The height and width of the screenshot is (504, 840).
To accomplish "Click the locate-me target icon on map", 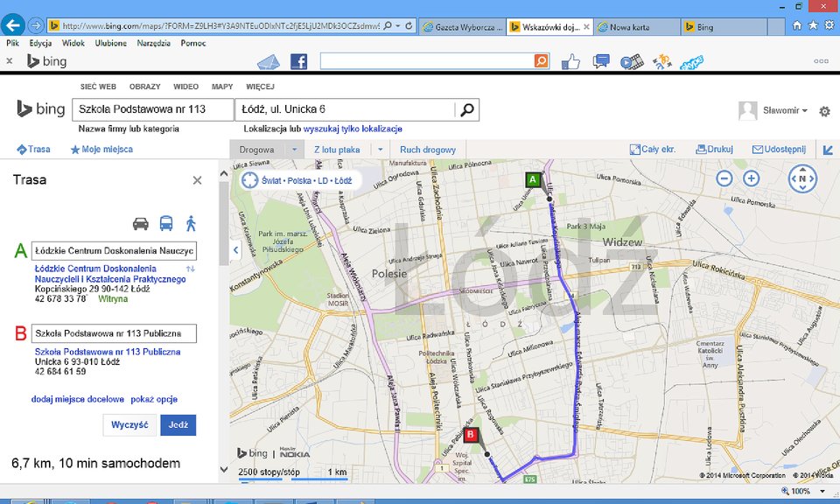I will 249,180.
